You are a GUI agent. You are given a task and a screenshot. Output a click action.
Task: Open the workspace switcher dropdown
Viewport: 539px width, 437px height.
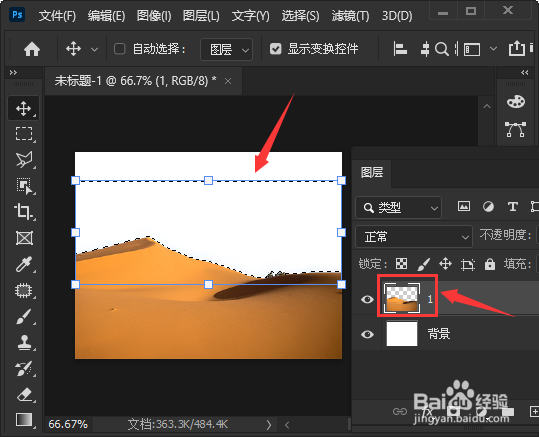[x=493, y=48]
